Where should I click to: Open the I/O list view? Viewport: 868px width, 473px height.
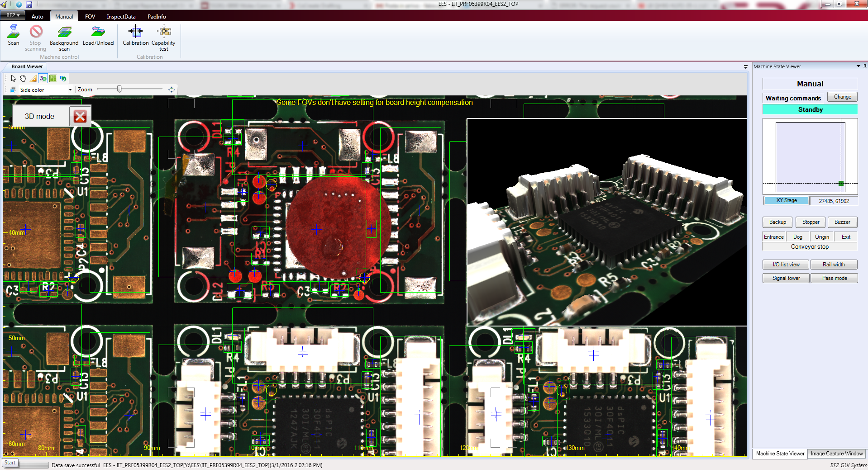(786, 265)
